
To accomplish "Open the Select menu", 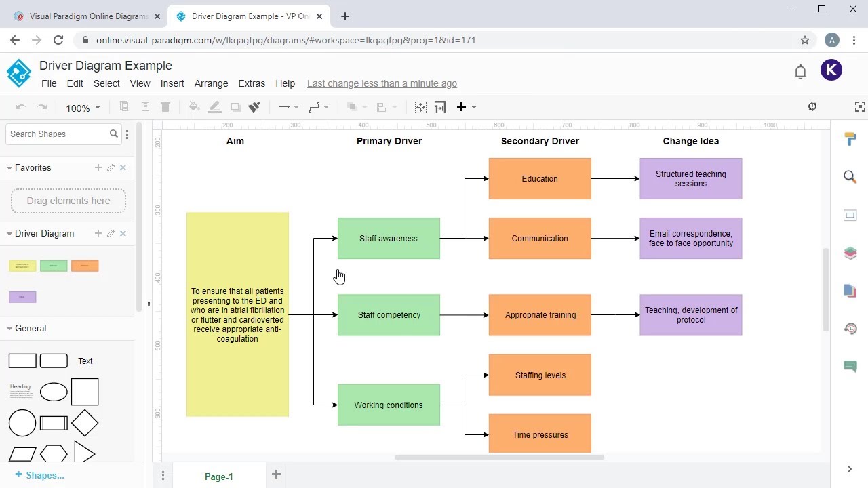I will (x=106, y=83).
